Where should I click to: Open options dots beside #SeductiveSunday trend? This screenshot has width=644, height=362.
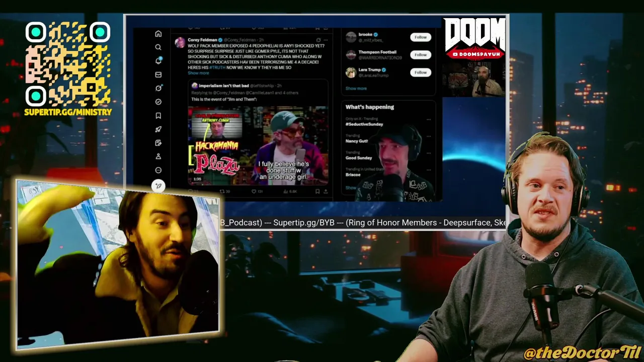click(429, 120)
